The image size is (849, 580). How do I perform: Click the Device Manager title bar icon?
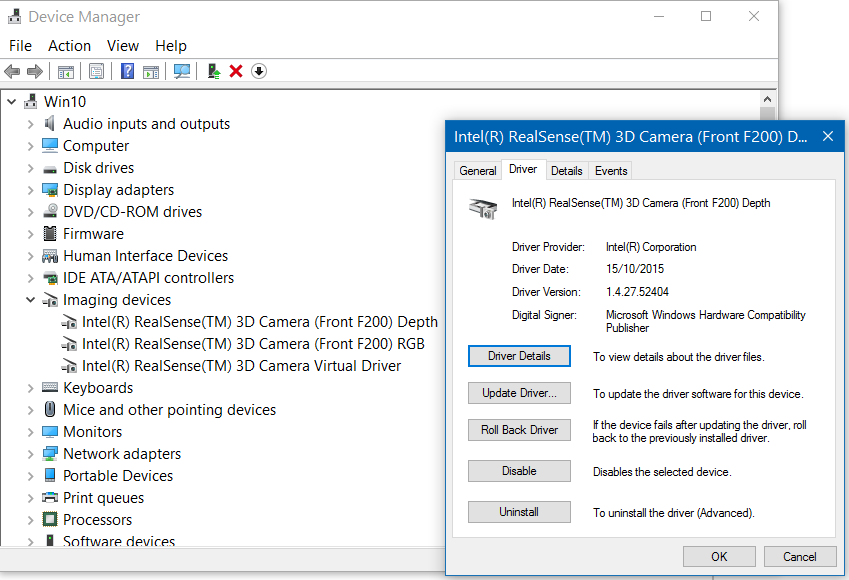pos(15,17)
